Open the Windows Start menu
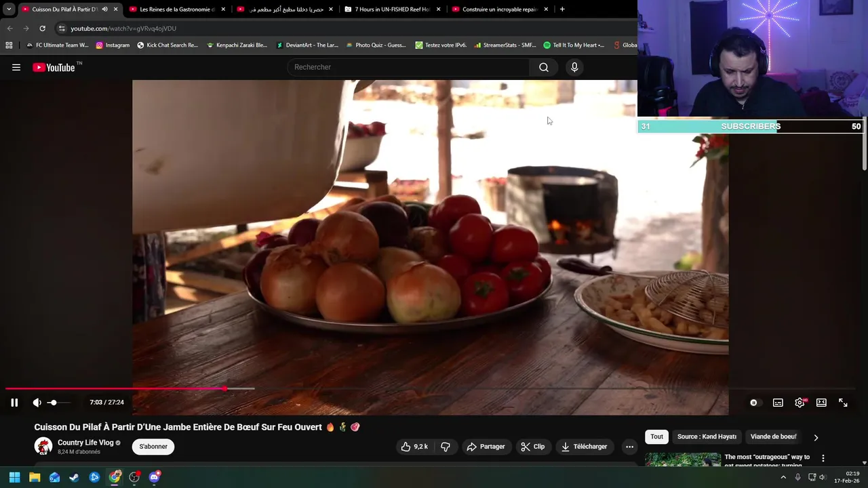868x488 pixels. (14, 477)
